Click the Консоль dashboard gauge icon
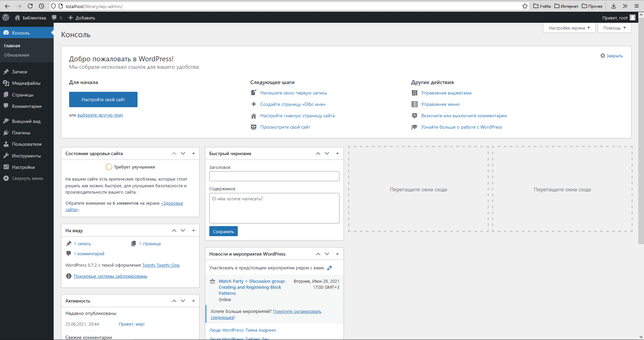This screenshot has width=644, height=340. [6, 33]
